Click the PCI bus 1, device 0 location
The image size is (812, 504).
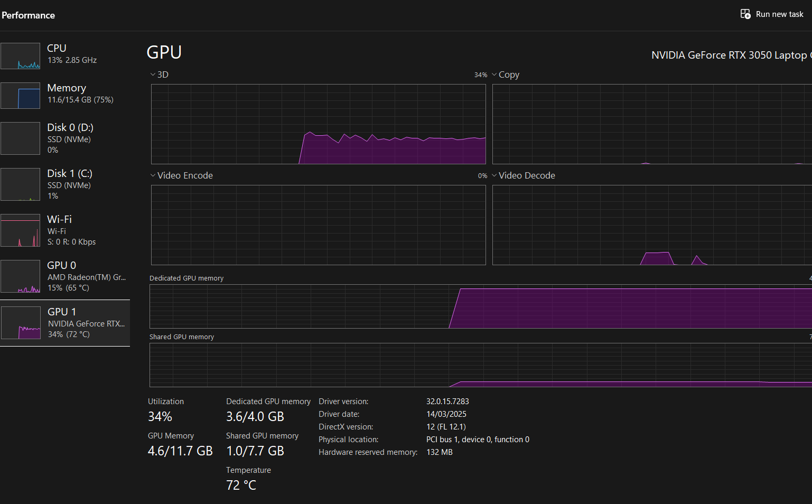click(x=478, y=440)
